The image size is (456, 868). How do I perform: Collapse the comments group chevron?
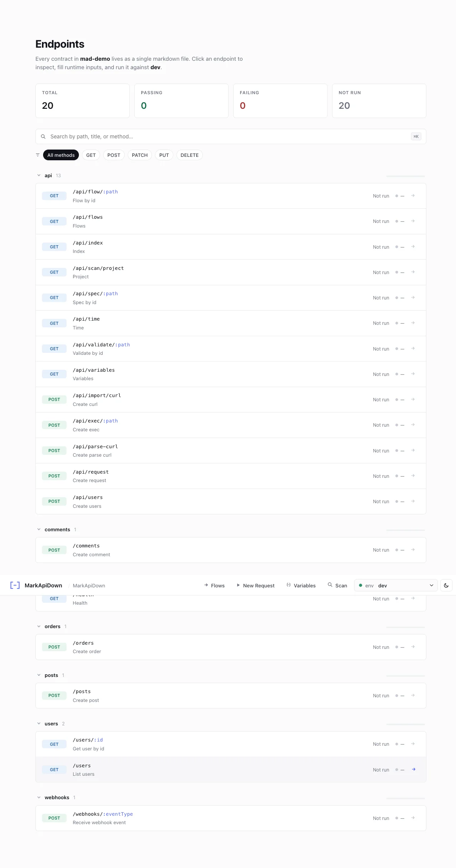(x=39, y=529)
